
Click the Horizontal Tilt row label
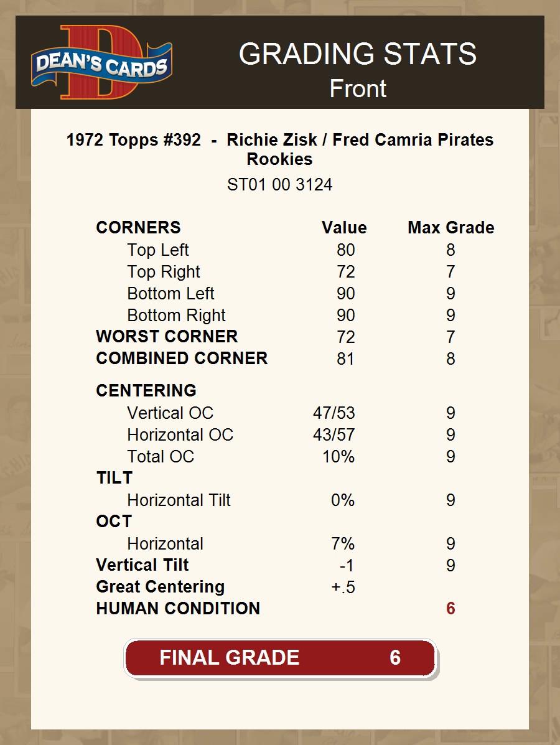point(179,500)
